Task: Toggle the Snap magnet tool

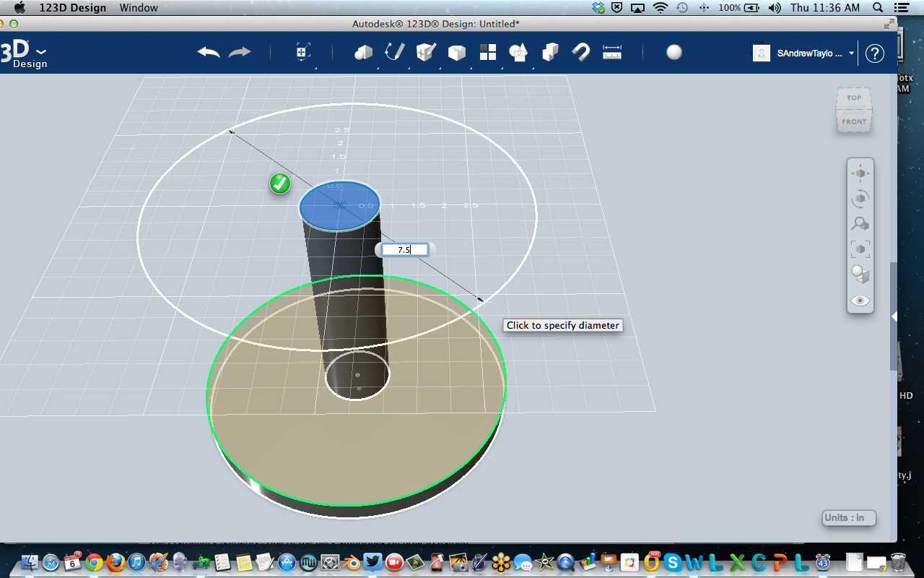Action: (x=581, y=52)
